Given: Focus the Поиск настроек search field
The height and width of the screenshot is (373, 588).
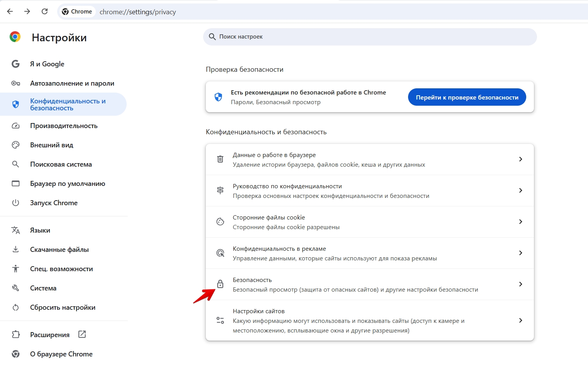Looking at the screenshot, I should coord(371,37).
